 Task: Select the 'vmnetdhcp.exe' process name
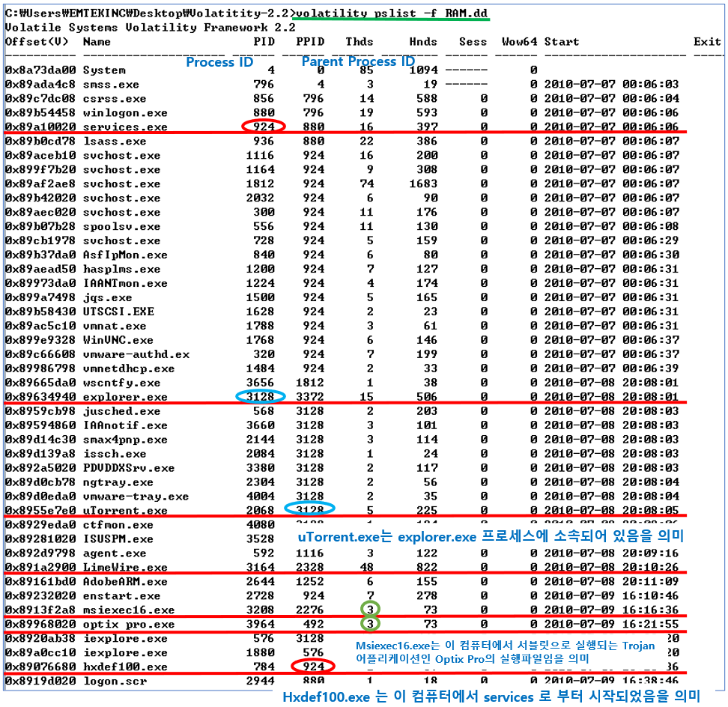click(129, 368)
